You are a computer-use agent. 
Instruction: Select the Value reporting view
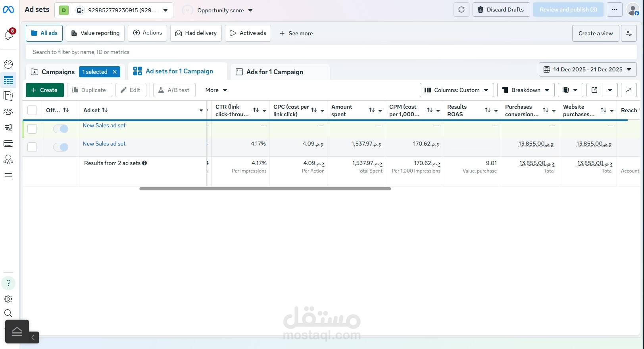click(95, 33)
